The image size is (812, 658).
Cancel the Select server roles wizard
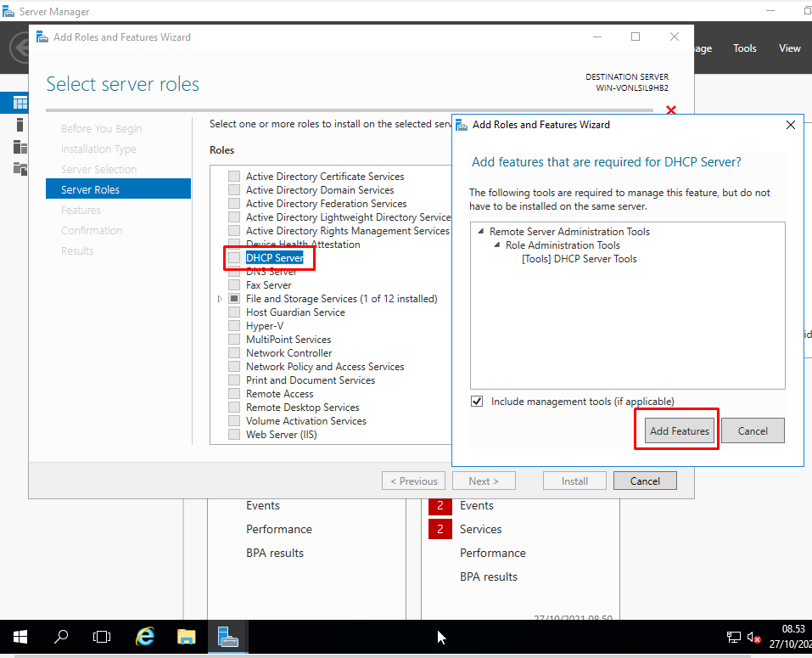click(x=645, y=481)
